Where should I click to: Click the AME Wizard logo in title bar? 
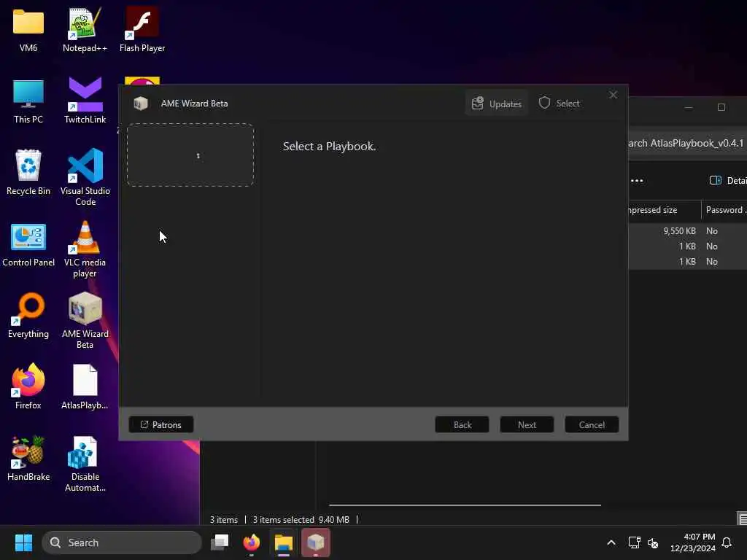141,104
